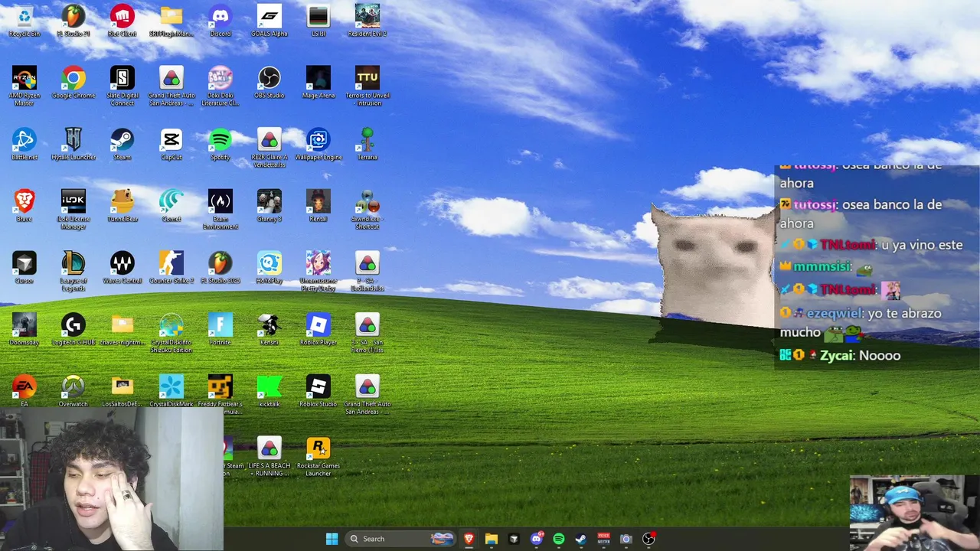Open Voicemeeter from the taskbar

pos(603,539)
